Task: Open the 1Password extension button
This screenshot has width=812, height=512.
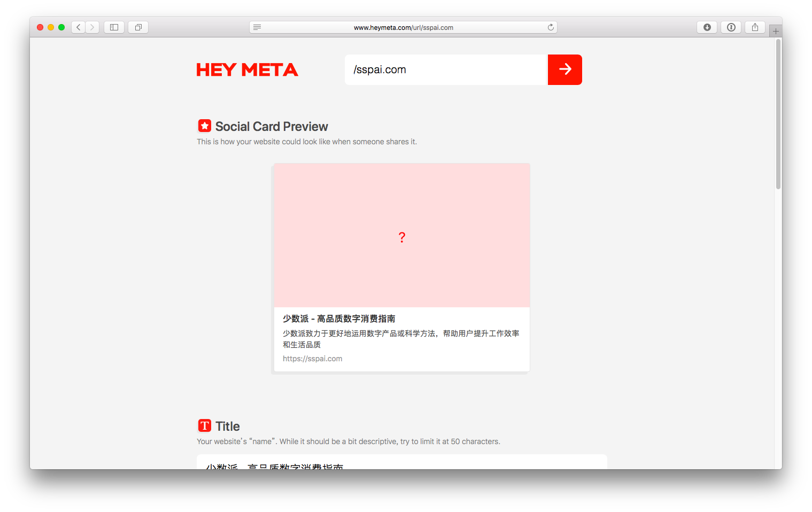Action: click(731, 27)
